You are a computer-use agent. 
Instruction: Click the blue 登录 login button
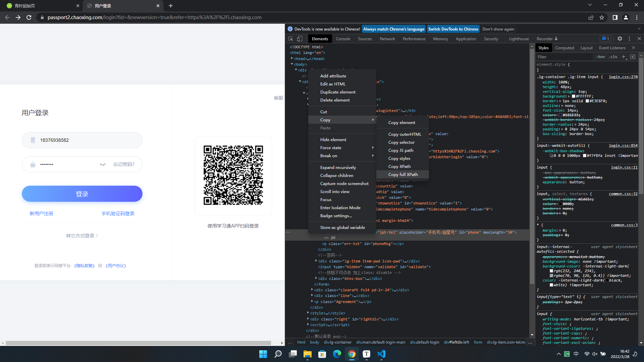[82, 194]
